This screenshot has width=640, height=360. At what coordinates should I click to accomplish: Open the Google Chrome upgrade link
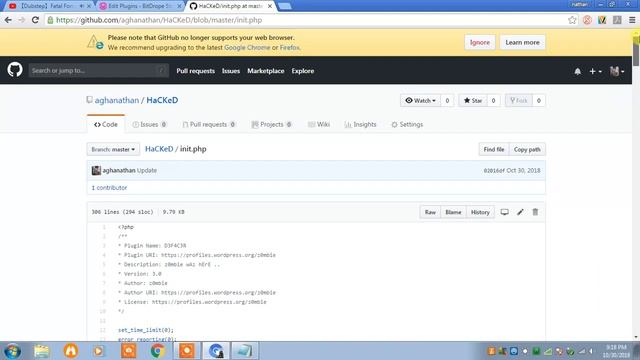coord(247,47)
